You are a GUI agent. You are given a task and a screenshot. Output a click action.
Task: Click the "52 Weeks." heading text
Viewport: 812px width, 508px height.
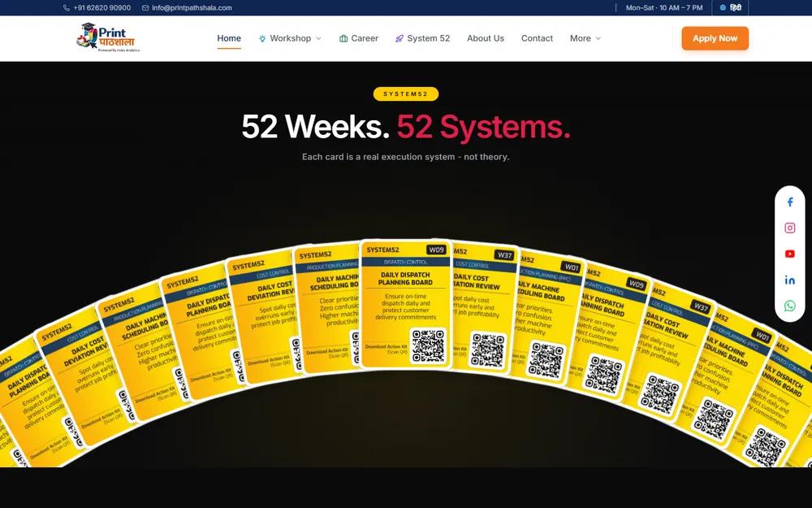tap(315, 127)
